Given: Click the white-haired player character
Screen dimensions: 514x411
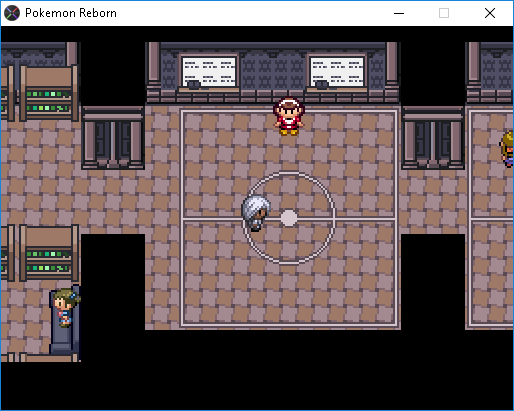Looking at the screenshot, I should pyautogui.click(x=256, y=213).
